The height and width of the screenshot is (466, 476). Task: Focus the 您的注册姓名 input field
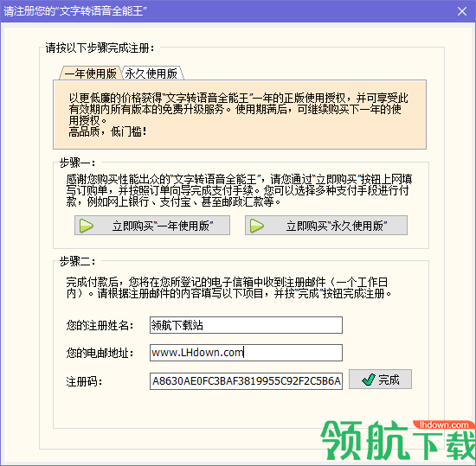click(246, 325)
